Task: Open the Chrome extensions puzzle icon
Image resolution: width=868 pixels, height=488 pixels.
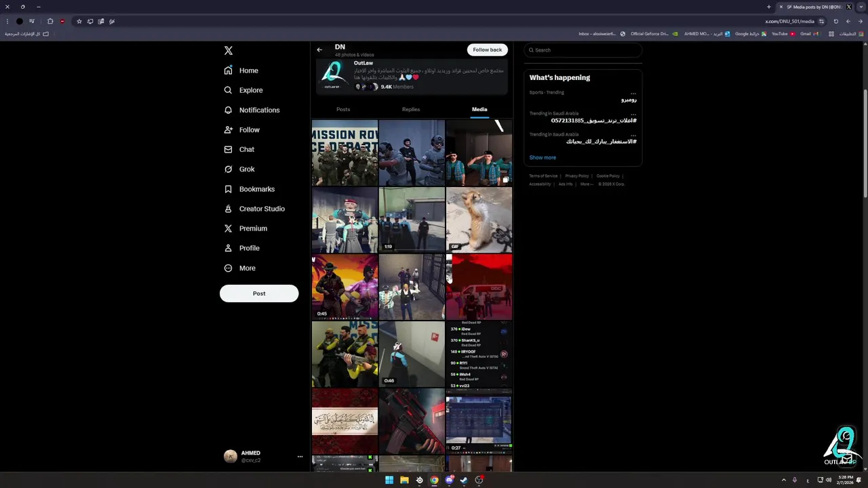Action: pos(50,21)
